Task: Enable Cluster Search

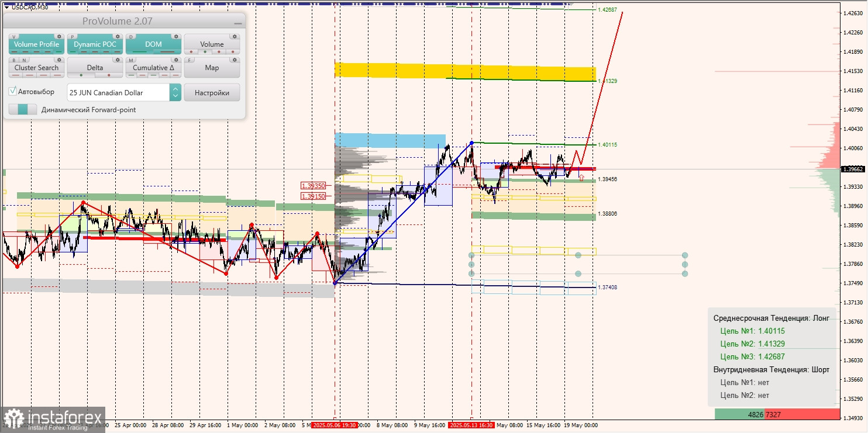Action: 36,67
